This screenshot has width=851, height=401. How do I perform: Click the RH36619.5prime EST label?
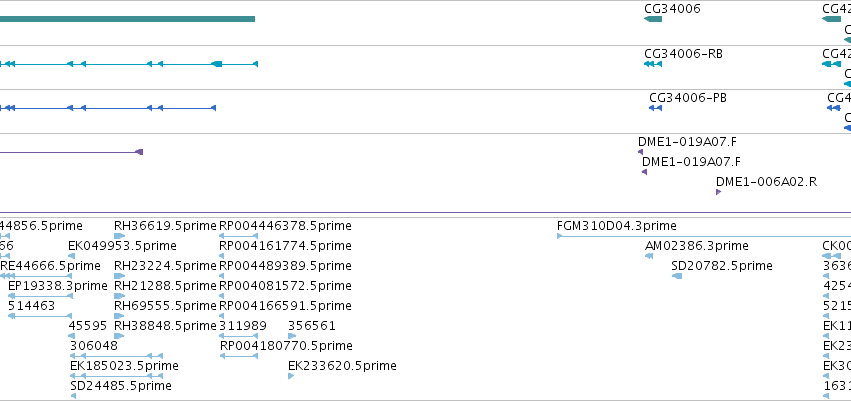point(164,225)
